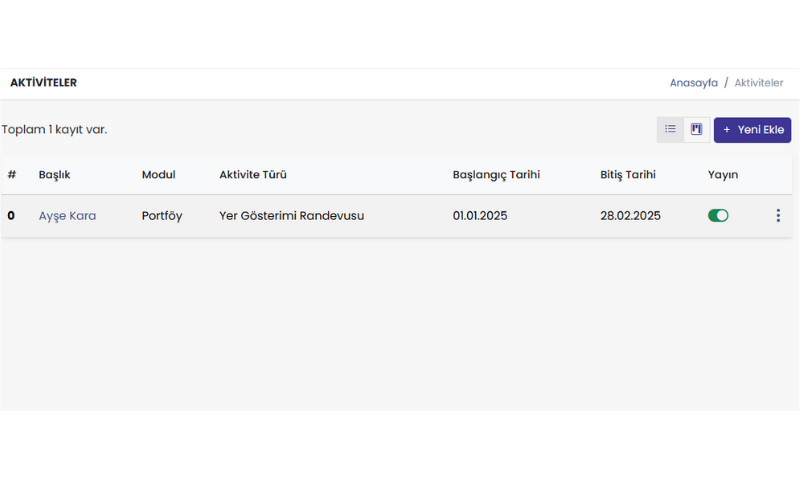Toggle the Yayın switch for Ayşe Kara
The image size is (800, 500).
[718, 215]
